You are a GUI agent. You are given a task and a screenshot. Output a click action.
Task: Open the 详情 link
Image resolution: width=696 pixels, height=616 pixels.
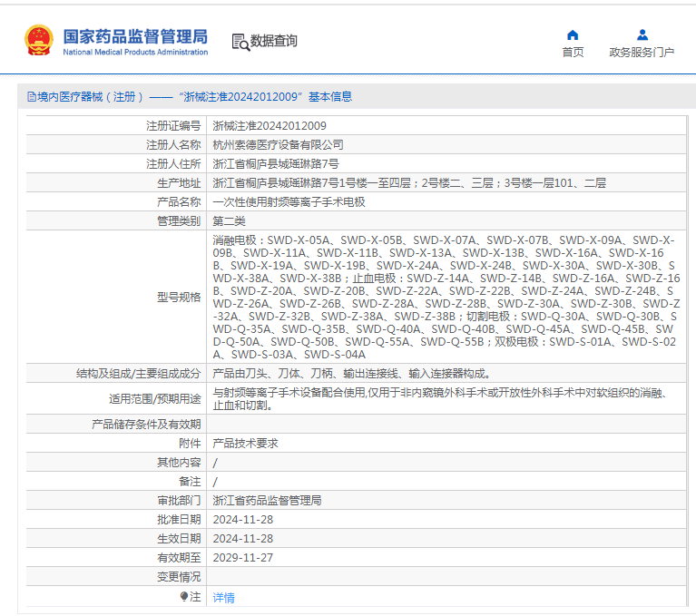[x=223, y=597]
